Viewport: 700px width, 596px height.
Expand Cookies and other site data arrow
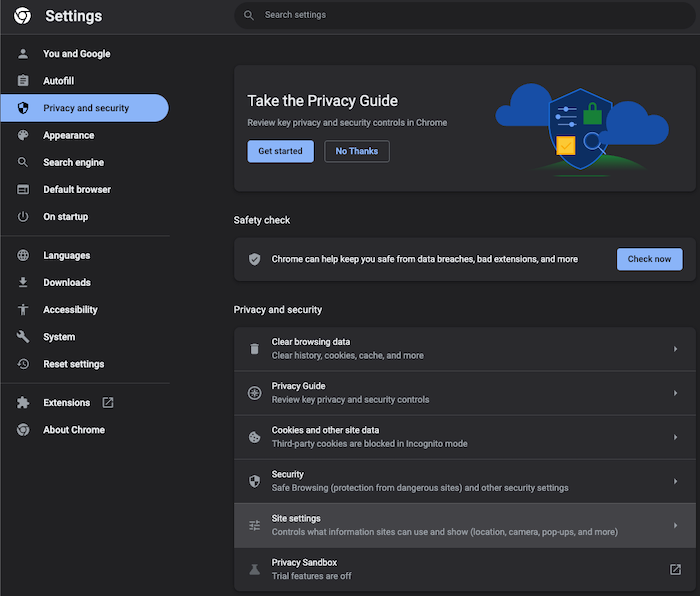tap(675, 437)
